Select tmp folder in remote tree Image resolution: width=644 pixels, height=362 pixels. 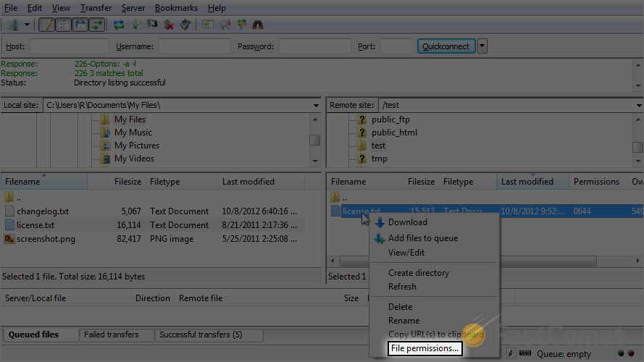pos(379,159)
